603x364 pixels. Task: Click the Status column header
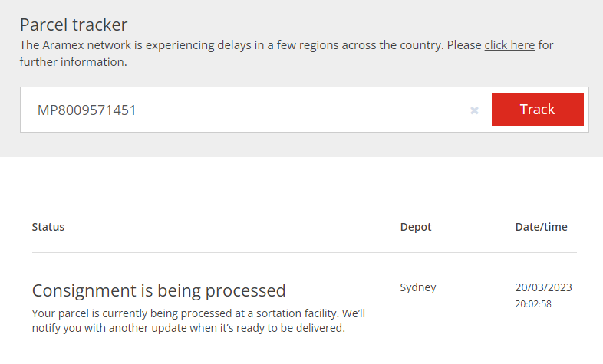pyautogui.click(x=48, y=227)
